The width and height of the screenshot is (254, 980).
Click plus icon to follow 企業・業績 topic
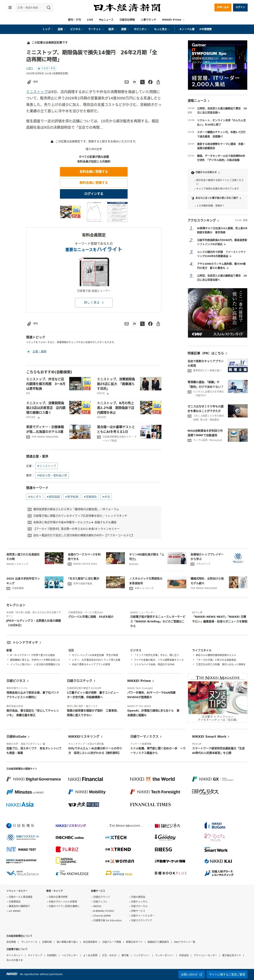[28, 351]
